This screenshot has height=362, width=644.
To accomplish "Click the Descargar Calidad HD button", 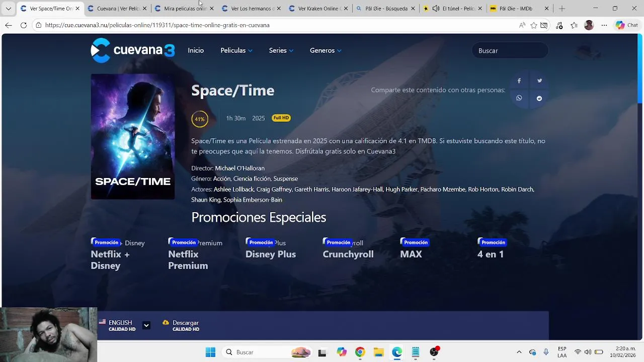I will [x=181, y=325].
